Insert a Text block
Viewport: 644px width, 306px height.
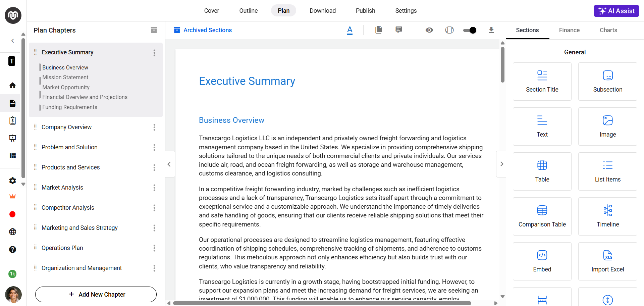542,126
